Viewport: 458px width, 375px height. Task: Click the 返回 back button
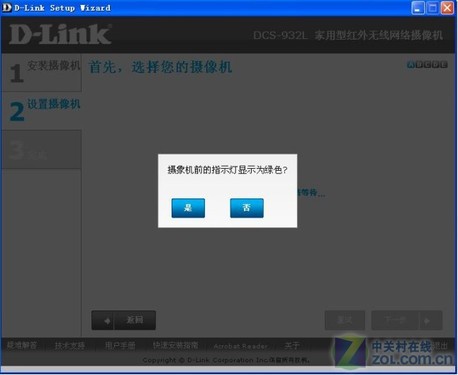click(x=124, y=320)
